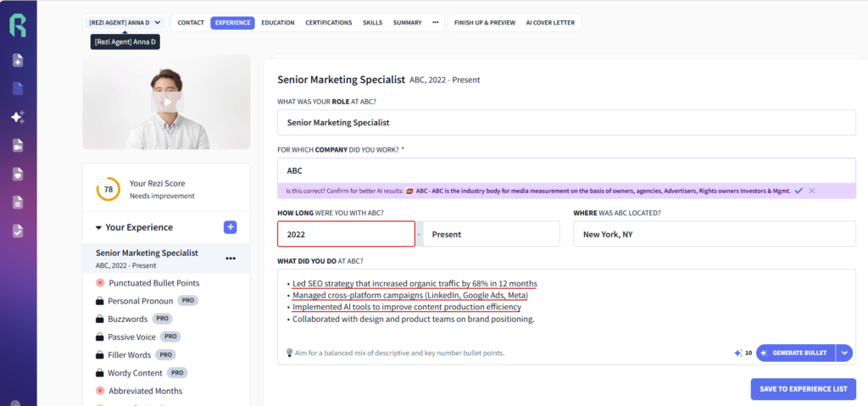Play the video thumbnail
The height and width of the screenshot is (406, 868).
coord(166,103)
